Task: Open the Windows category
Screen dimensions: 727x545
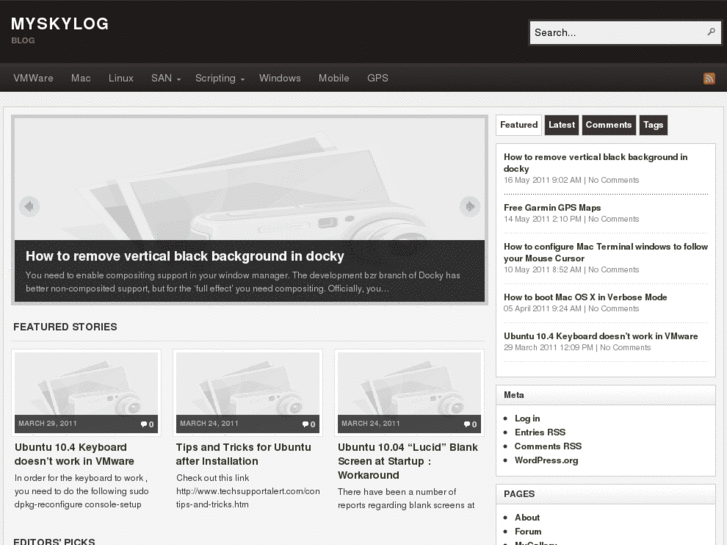Action: [x=280, y=78]
